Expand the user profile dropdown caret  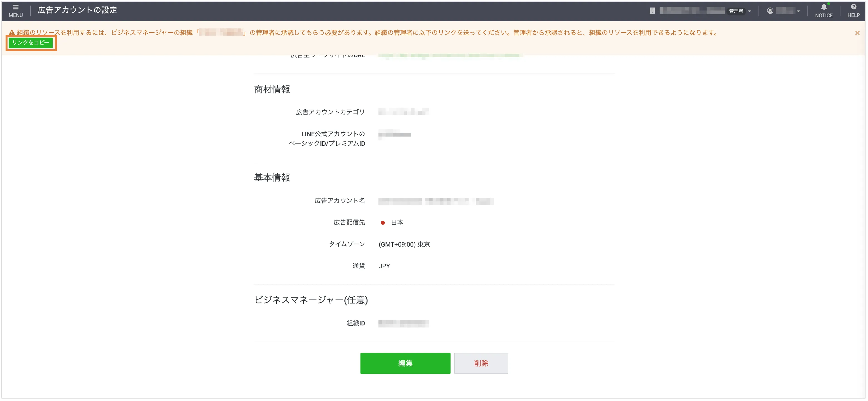(798, 11)
